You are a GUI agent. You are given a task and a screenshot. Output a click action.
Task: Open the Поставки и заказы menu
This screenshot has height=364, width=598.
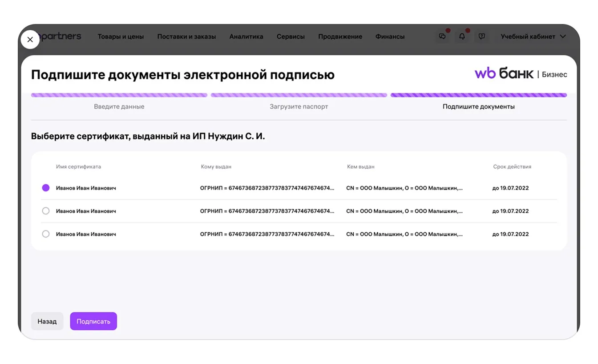click(x=186, y=36)
